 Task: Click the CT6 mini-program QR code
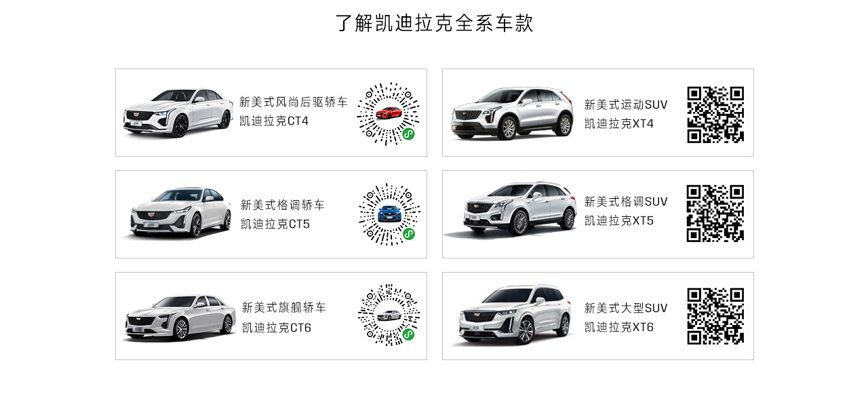coord(389,315)
